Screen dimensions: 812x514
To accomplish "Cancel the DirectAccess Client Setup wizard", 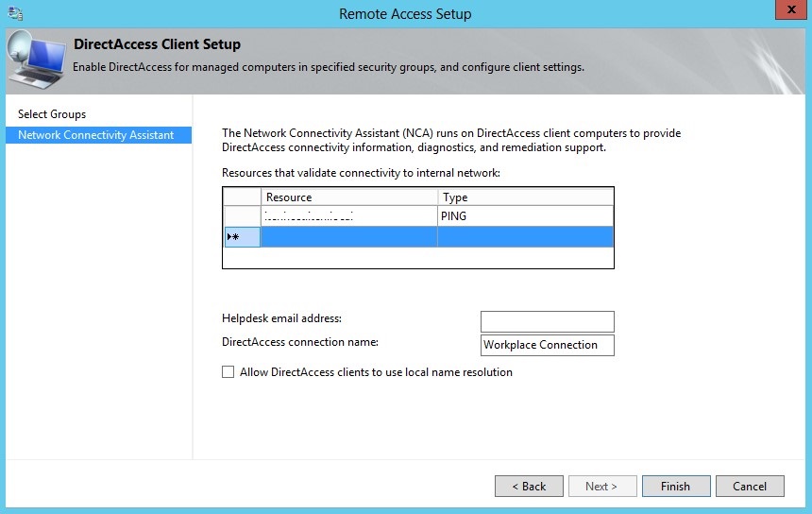I will [749, 487].
